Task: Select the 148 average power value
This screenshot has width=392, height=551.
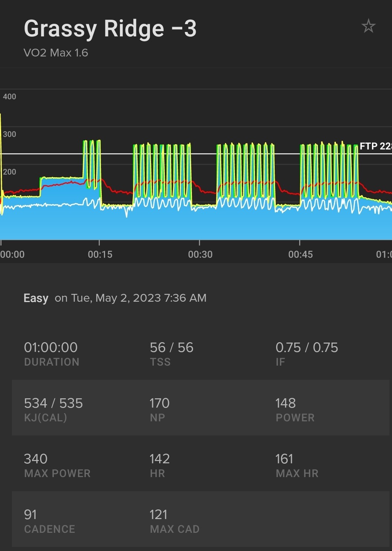Action: click(x=285, y=403)
